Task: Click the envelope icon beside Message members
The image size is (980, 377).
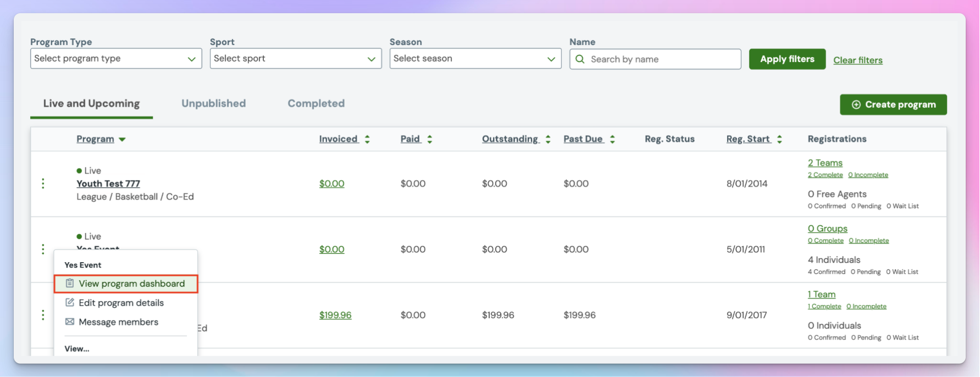Action: point(70,322)
